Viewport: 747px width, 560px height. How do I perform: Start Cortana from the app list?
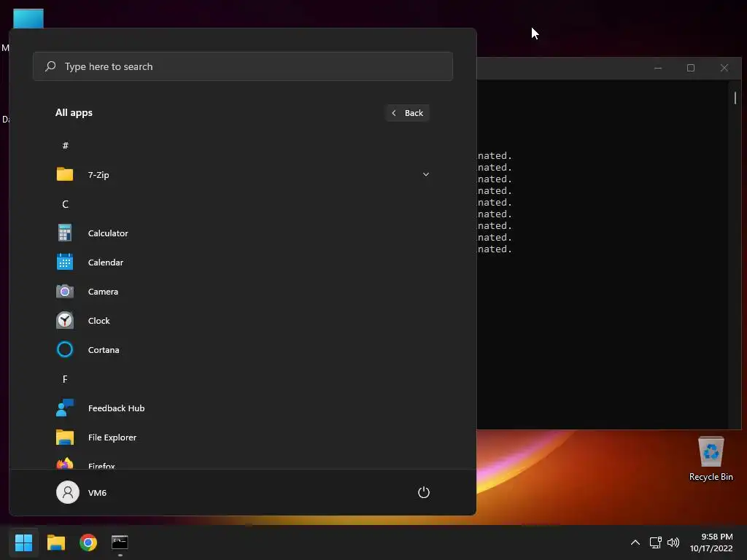point(243,349)
